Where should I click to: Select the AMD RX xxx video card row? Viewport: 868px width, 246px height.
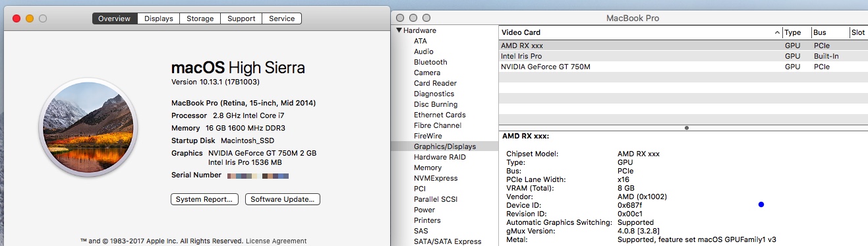click(x=683, y=46)
